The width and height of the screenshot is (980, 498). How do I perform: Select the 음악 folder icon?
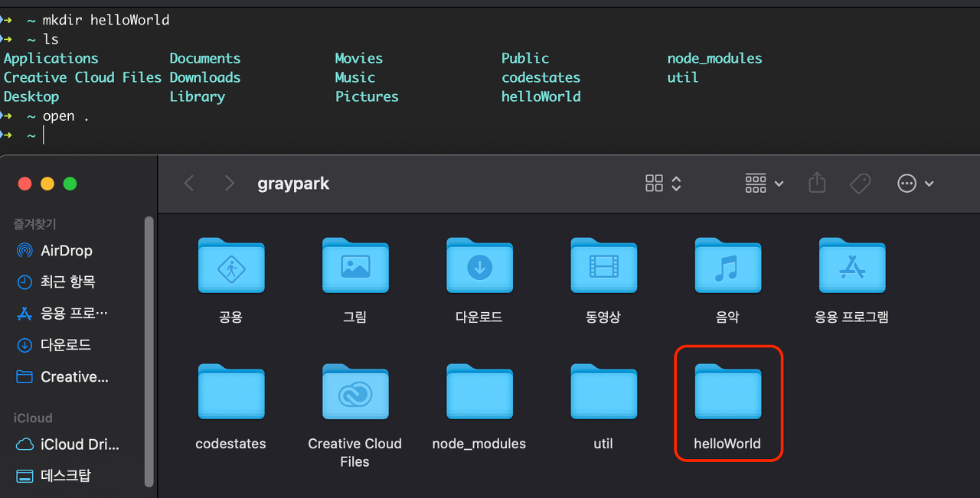pos(727,265)
